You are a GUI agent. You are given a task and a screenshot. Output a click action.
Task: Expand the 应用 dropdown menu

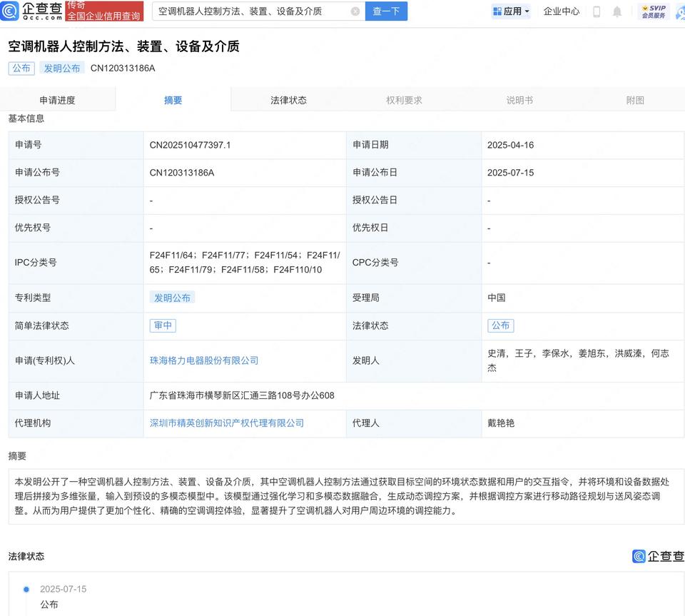pyautogui.click(x=527, y=11)
